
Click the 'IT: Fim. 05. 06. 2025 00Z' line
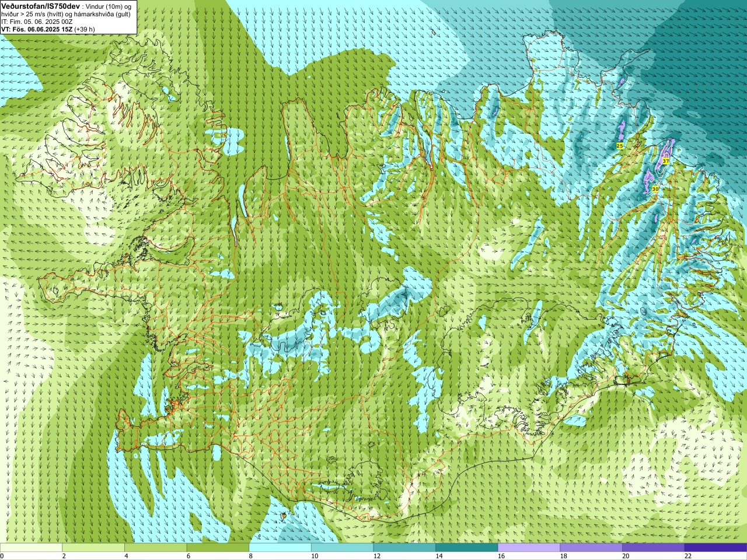point(37,22)
